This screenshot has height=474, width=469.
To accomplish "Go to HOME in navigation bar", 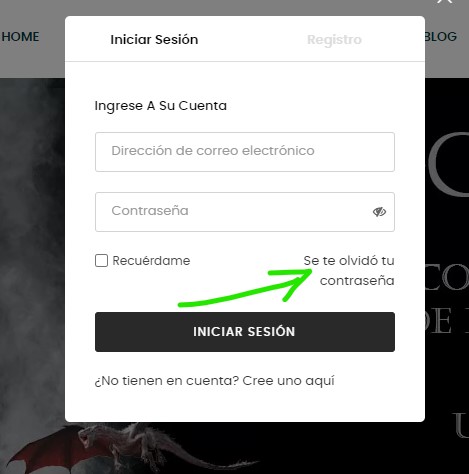I will coord(20,37).
